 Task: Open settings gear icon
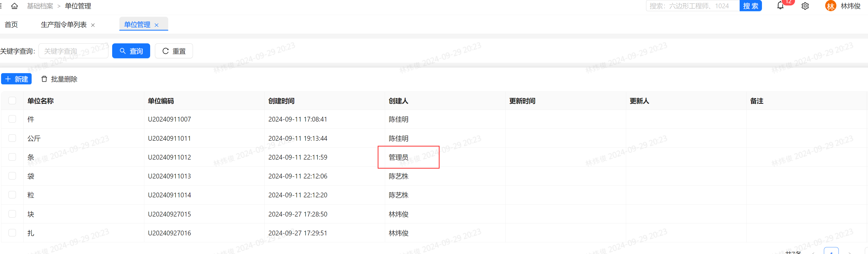tap(805, 6)
